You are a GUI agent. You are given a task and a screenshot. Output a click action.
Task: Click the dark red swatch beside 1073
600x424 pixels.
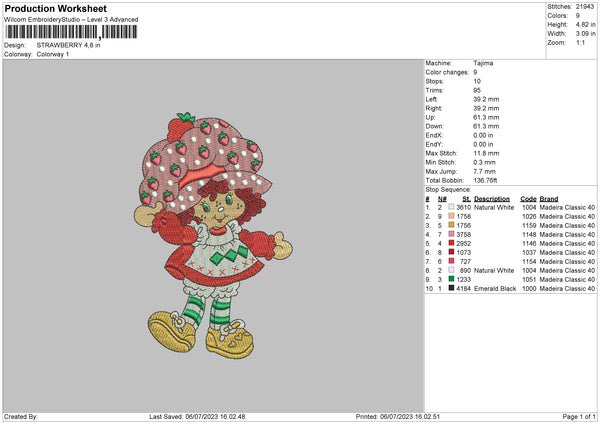pyautogui.click(x=452, y=252)
